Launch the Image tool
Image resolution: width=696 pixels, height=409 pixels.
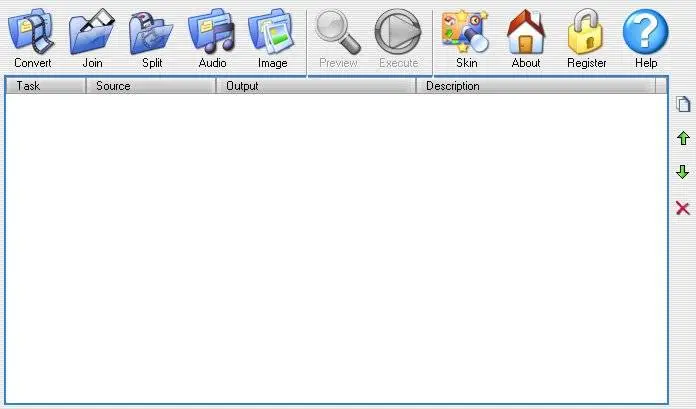pyautogui.click(x=272, y=38)
